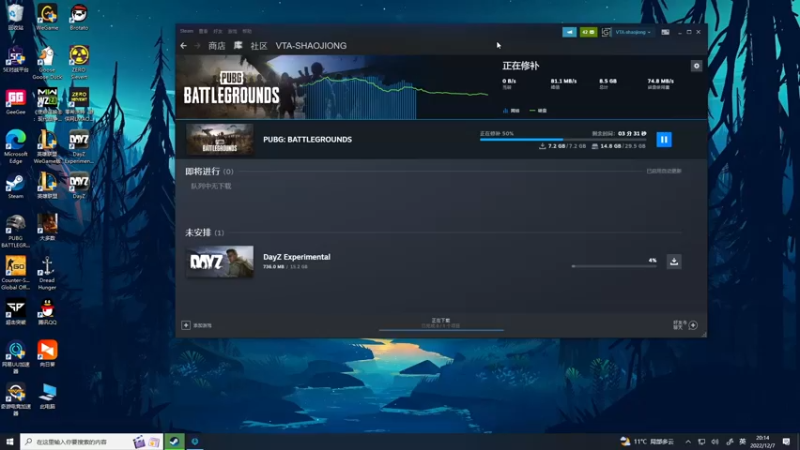Click the PUBG: BATTLEGROUNDS title text
The image size is (800, 450).
tap(307, 139)
